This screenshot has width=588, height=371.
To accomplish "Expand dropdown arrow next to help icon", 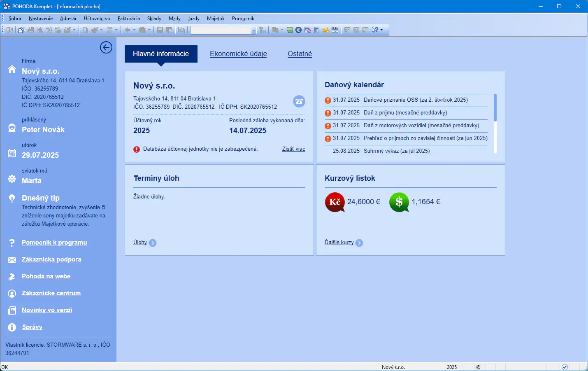I will tap(382, 30).
